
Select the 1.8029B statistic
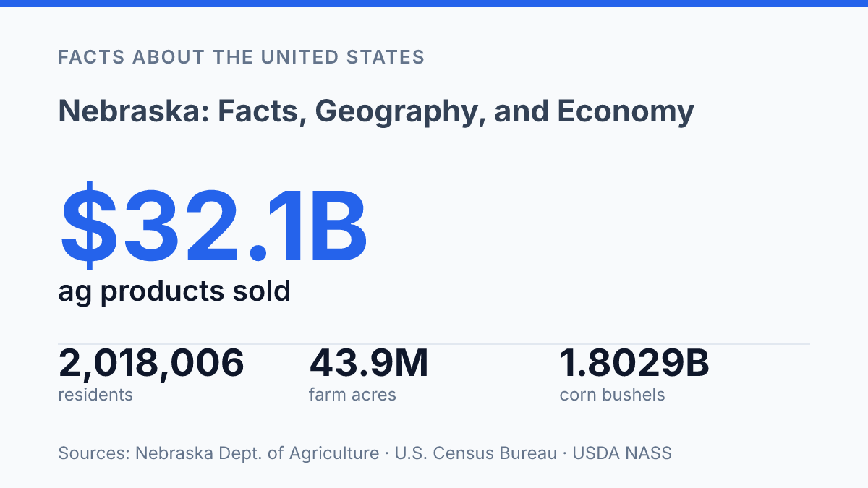coord(634,363)
